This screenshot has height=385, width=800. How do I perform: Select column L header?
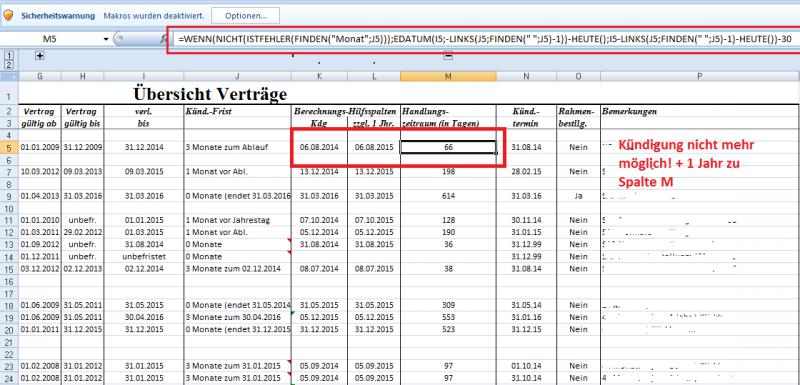[374, 76]
